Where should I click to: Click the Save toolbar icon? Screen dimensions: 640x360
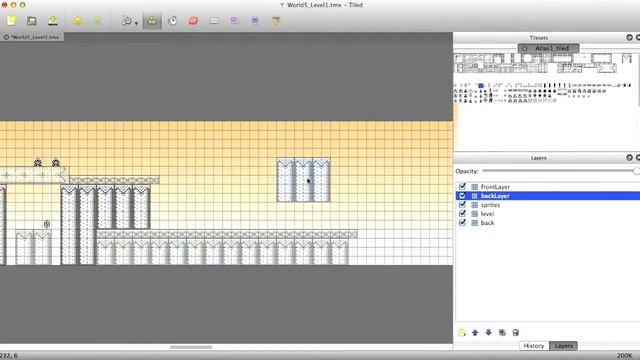tap(53, 20)
